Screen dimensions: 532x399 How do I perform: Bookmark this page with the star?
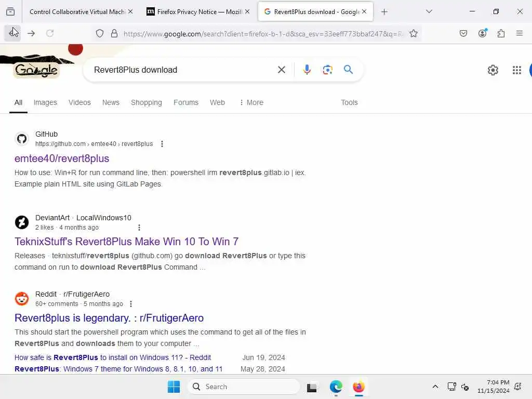click(413, 33)
